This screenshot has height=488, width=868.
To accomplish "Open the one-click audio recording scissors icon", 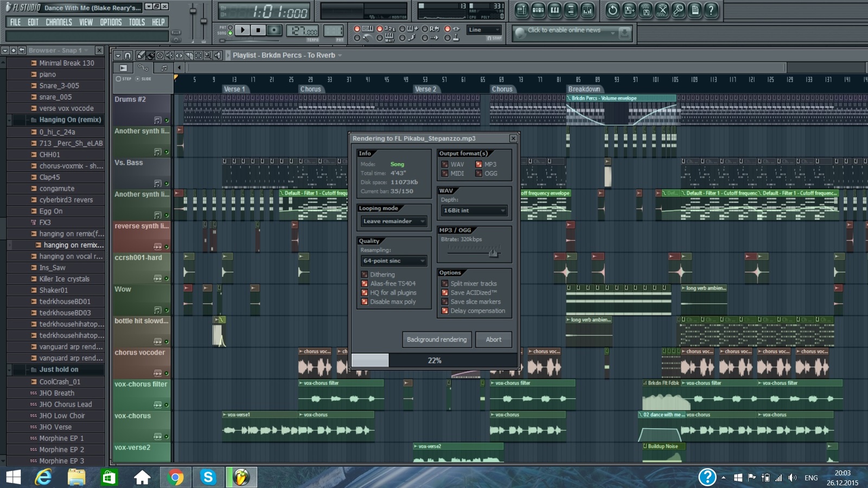I will point(662,10).
